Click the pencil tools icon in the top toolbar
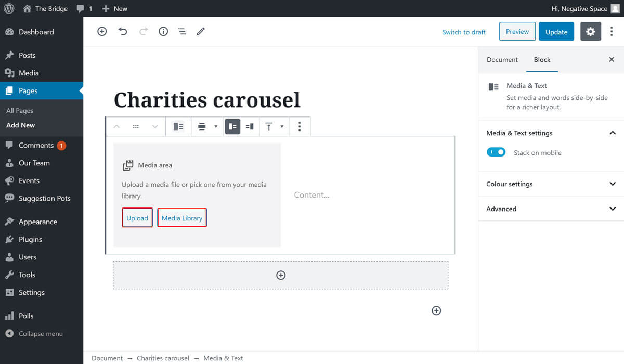The image size is (624, 364). point(201,32)
